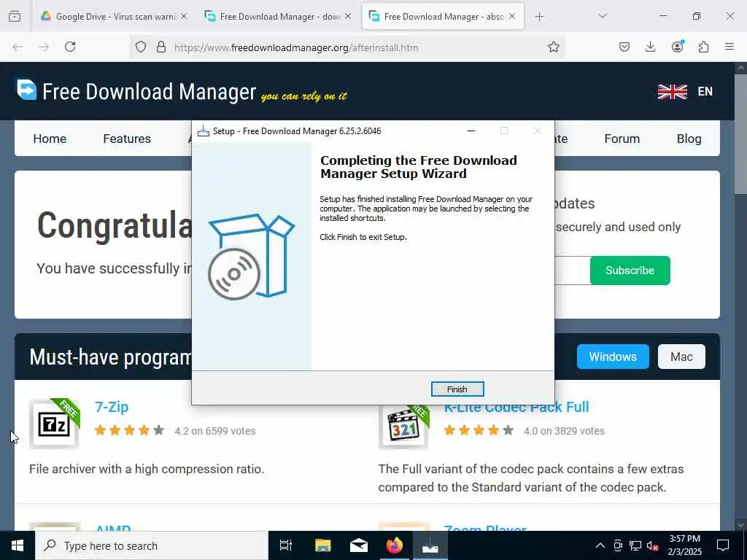Go back to previous page
The height and width of the screenshot is (560, 747).
(x=18, y=47)
